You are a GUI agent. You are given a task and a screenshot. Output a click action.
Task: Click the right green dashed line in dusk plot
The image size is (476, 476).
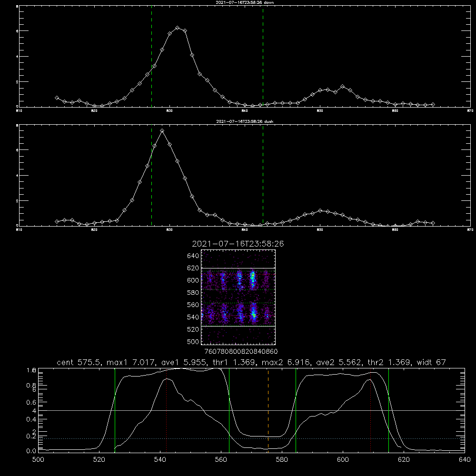point(263,176)
